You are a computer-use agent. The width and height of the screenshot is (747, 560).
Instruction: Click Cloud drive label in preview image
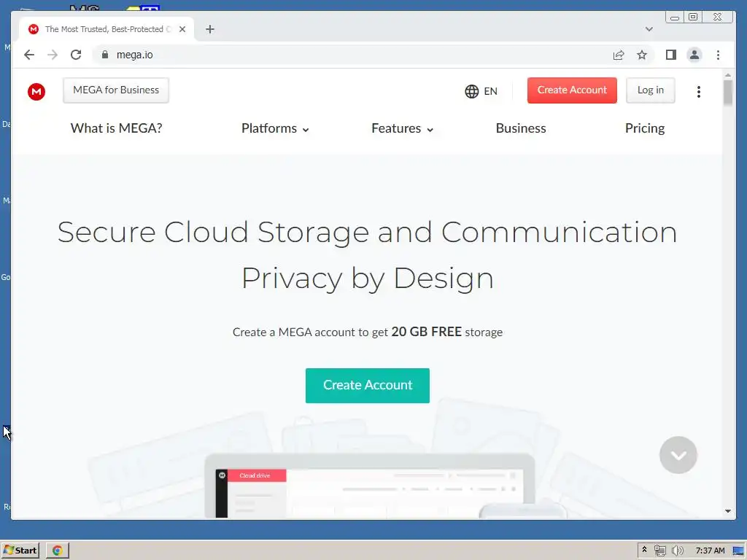tap(255, 475)
